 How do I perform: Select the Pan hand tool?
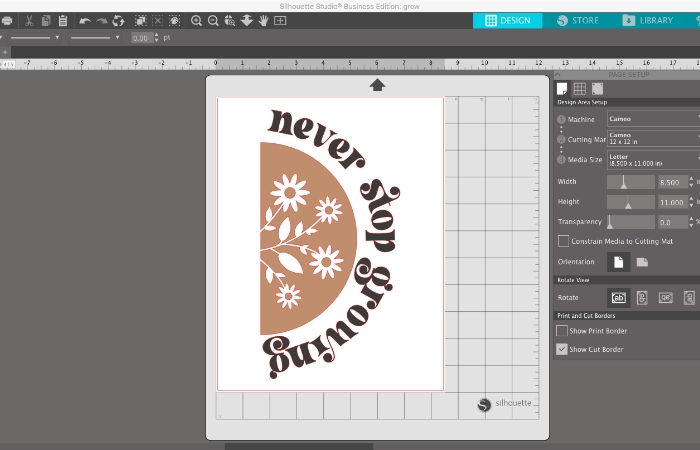(x=265, y=20)
